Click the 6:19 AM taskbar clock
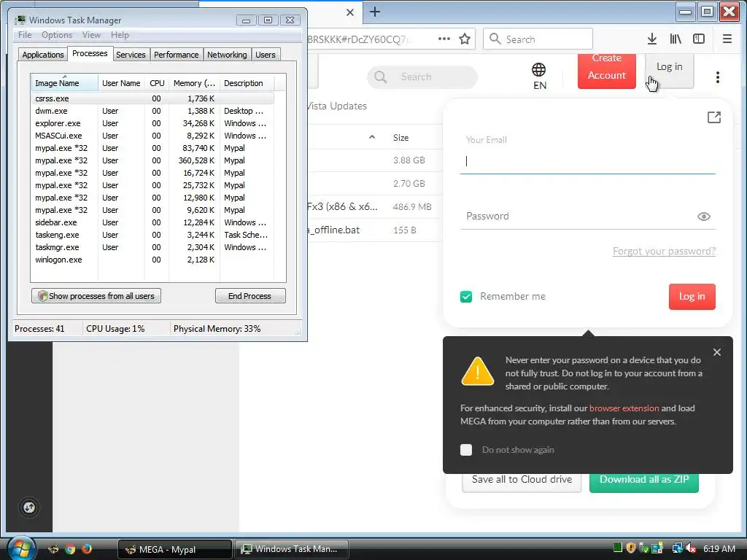747x560 pixels. pyautogui.click(x=719, y=548)
